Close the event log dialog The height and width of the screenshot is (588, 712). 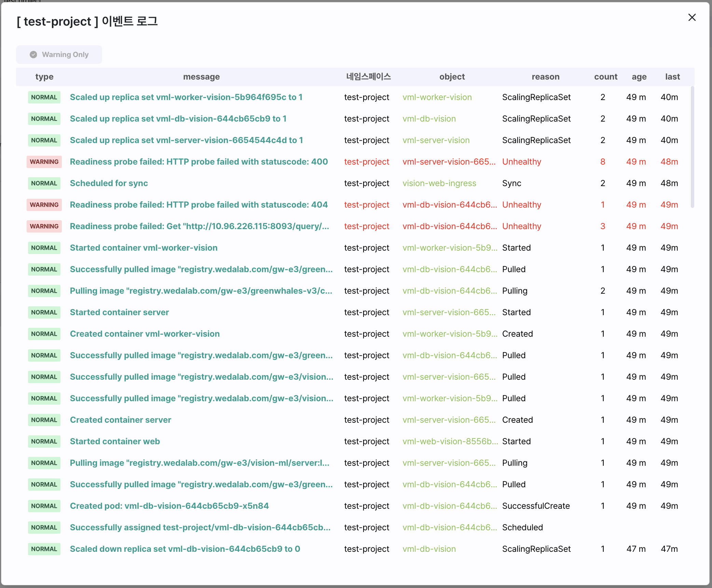point(692,17)
